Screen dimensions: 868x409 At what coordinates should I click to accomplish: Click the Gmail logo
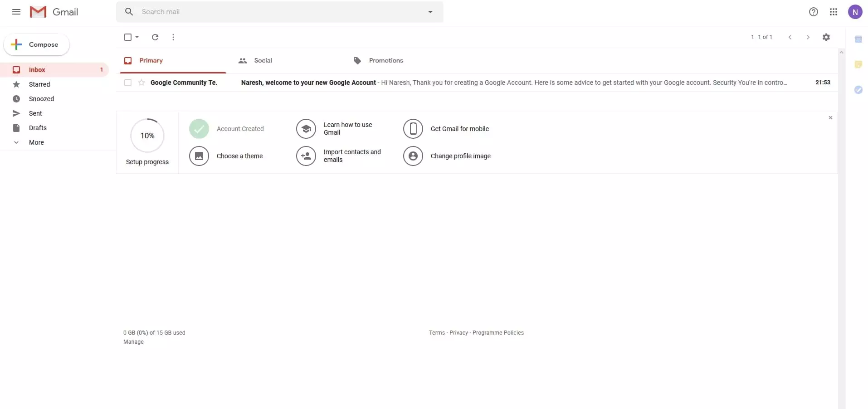tap(54, 12)
